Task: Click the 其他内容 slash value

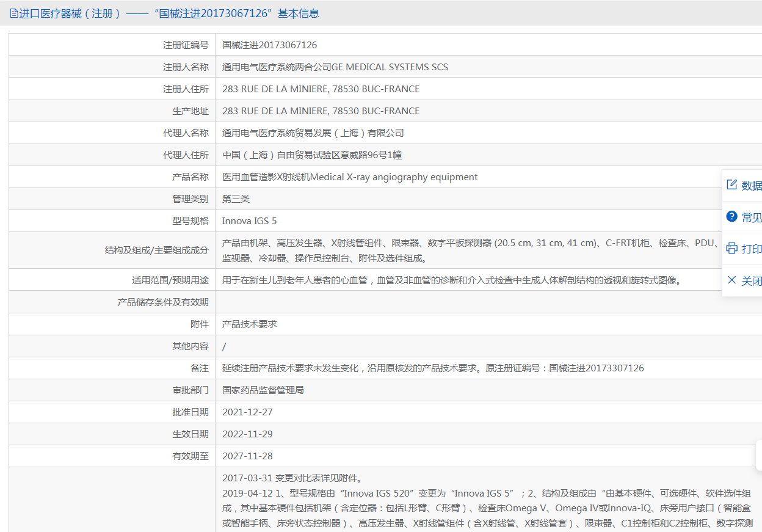Action: (224, 346)
